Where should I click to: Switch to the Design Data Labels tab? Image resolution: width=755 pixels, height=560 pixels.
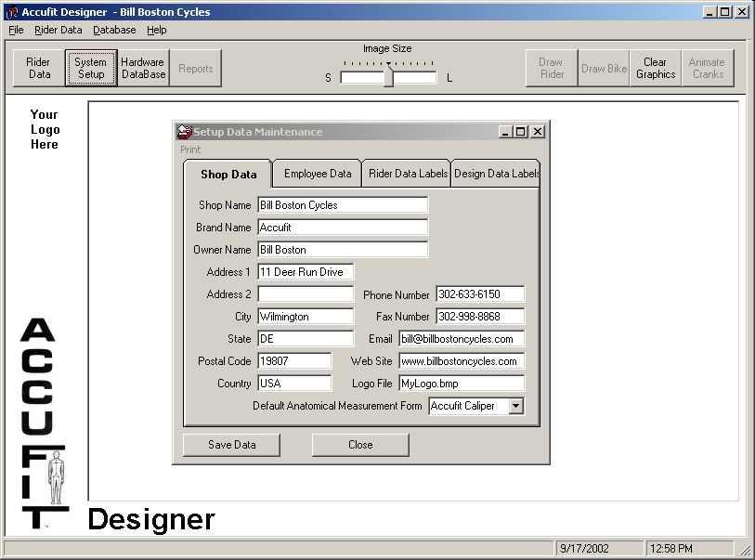pyautogui.click(x=496, y=174)
